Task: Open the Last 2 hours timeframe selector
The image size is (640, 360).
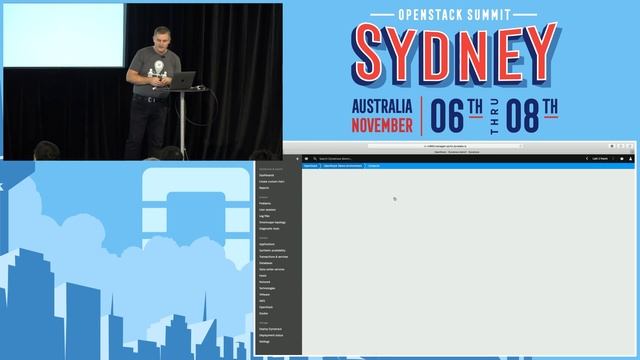Action: 600,159
